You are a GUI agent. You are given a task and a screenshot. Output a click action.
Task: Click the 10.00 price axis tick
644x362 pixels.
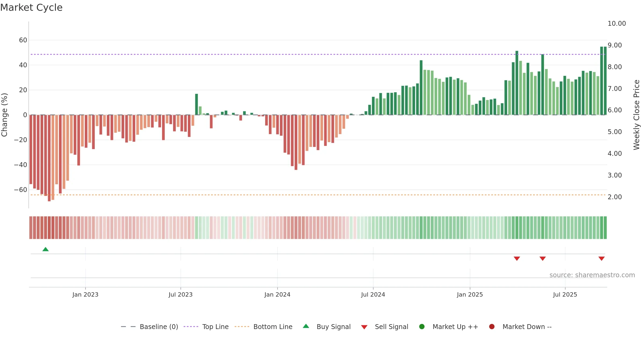(617, 24)
